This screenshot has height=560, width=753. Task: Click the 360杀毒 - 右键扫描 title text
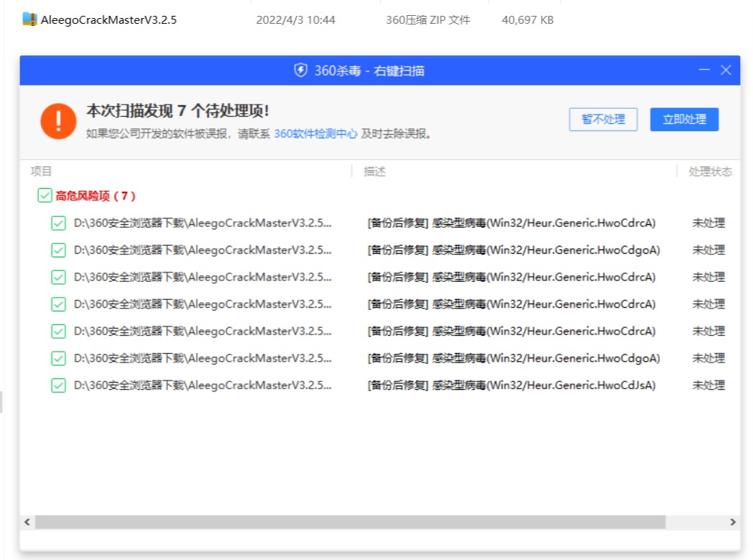(x=370, y=71)
